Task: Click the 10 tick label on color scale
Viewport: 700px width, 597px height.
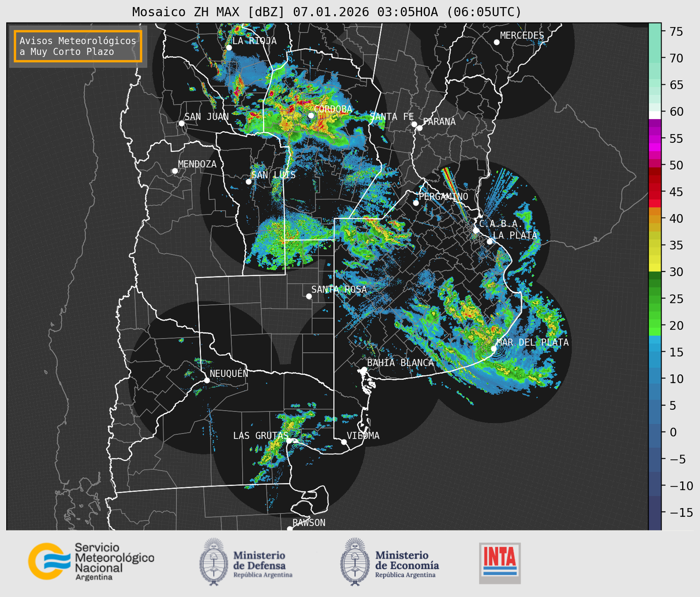Action: (x=676, y=379)
